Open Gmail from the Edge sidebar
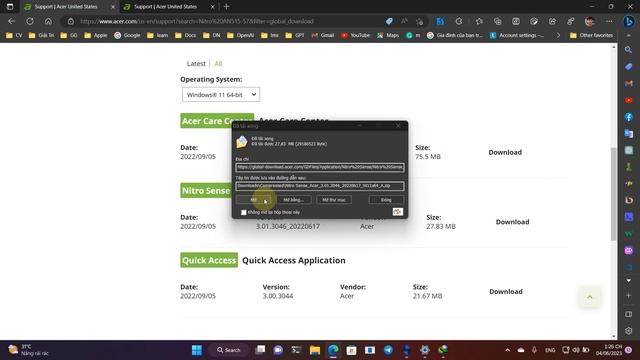Screen dimensions: 640x360 point(629,83)
